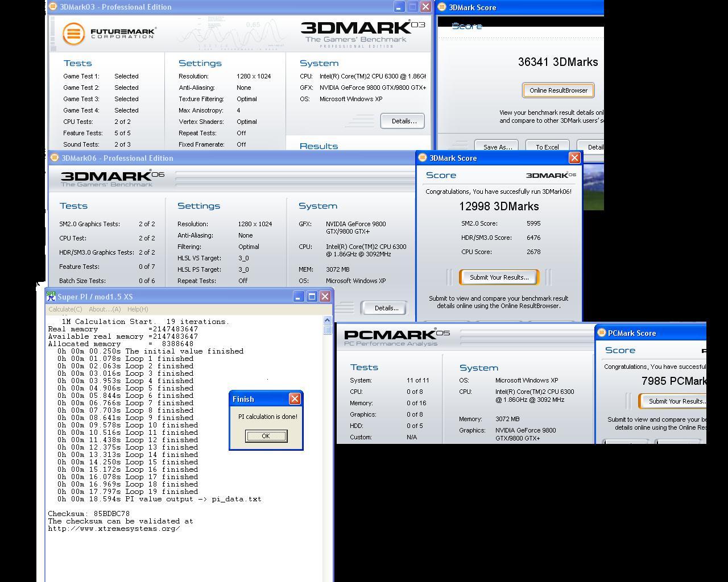Click 'Allocated memory = 8388648' line
The image size is (728, 582).
click(x=121, y=344)
